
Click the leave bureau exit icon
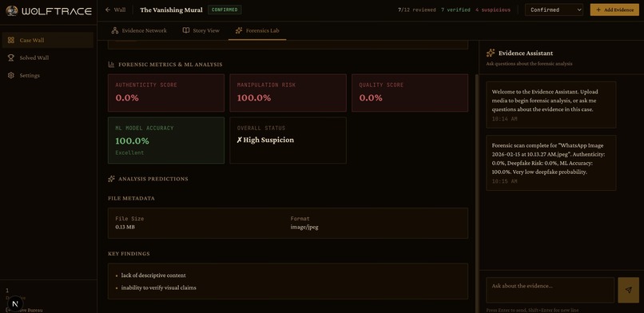pyautogui.click(x=8, y=310)
